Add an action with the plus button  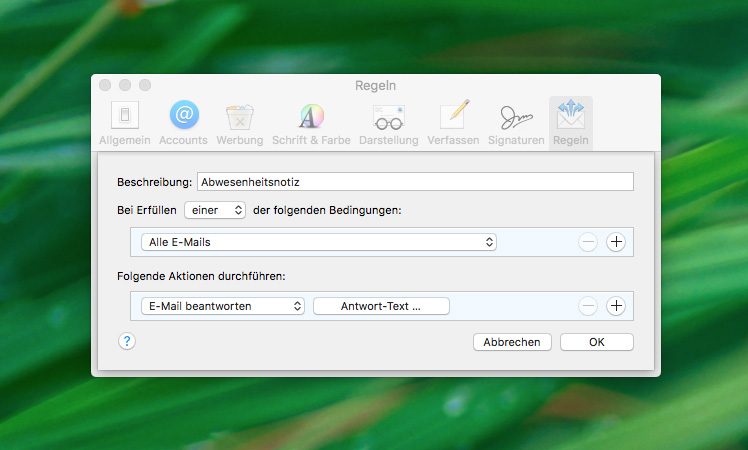[616, 307]
